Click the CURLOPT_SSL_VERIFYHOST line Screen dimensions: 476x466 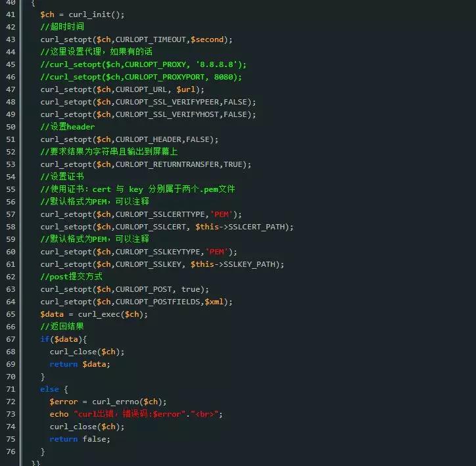148,114
